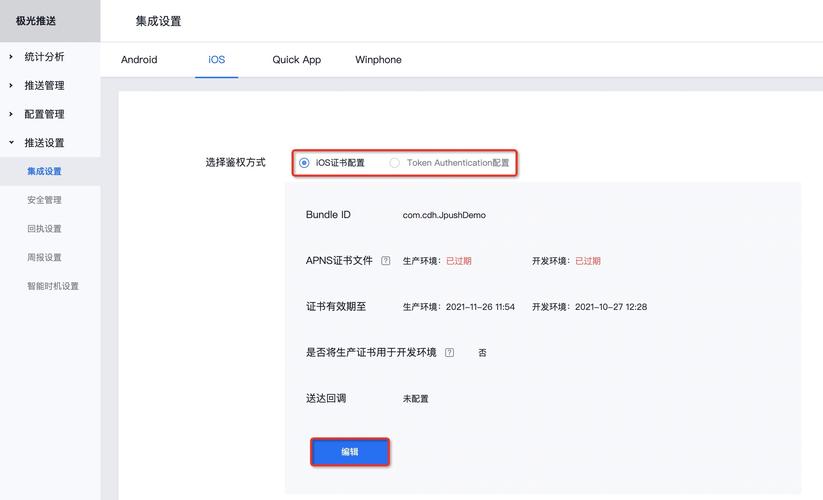This screenshot has height=500, width=823.
Task: Click the 选择鉴权方式 label
Action: [x=236, y=163]
